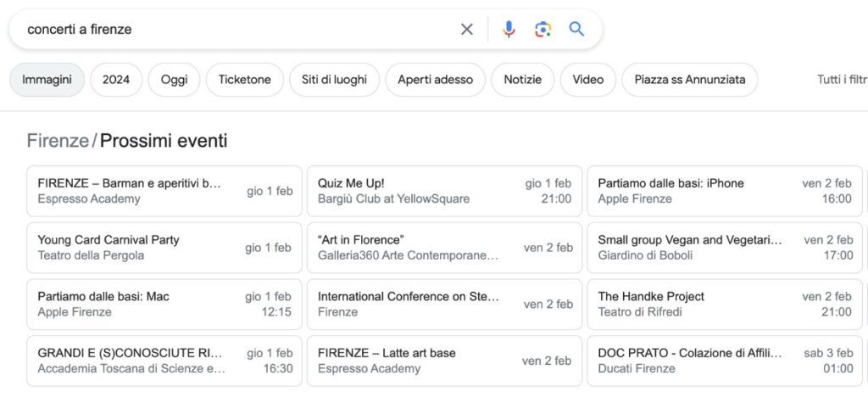The height and width of the screenshot is (403, 868).
Task: Click 'Ducati Firenze' venue text
Action: pyautogui.click(x=637, y=368)
